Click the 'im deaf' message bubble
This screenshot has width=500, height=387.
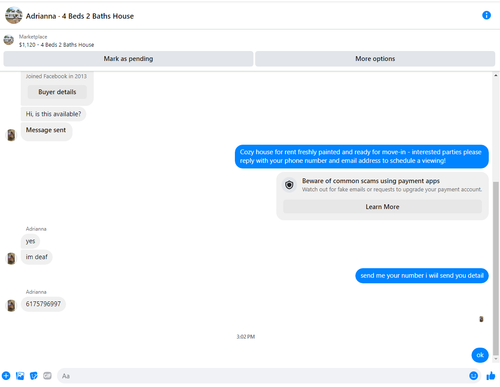[37, 257]
